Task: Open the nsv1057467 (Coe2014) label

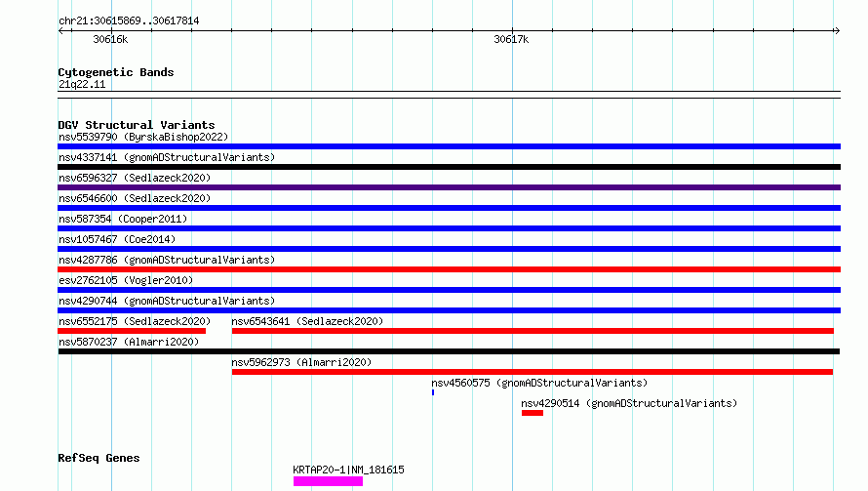Action: tap(117, 239)
